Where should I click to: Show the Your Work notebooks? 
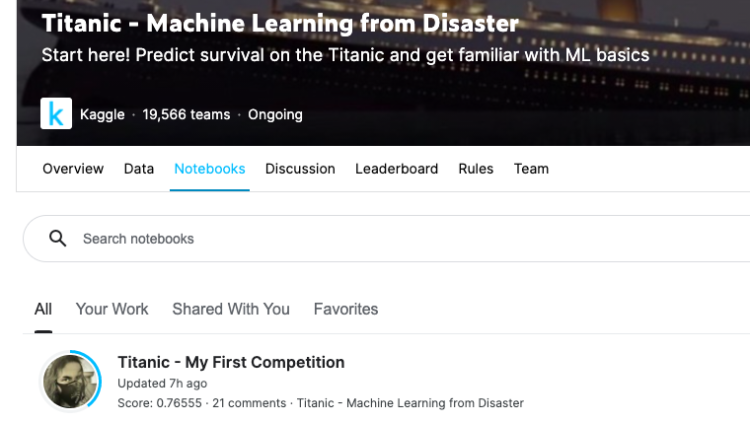point(112,309)
